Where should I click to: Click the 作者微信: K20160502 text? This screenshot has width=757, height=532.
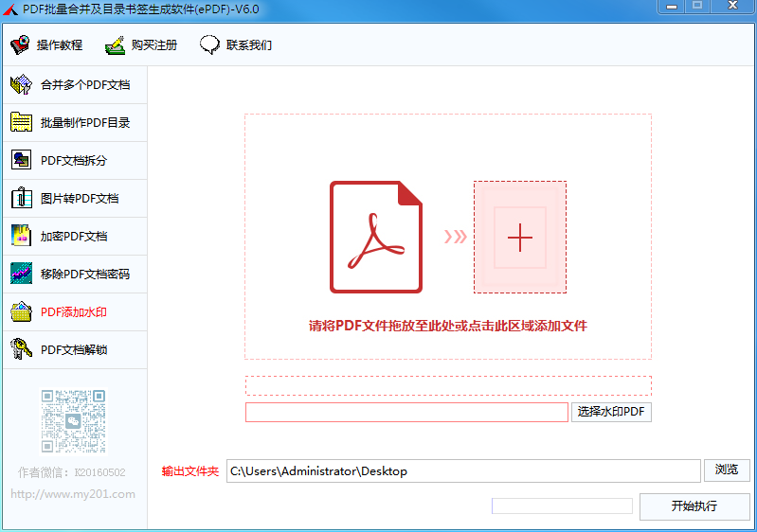pos(72,472)
